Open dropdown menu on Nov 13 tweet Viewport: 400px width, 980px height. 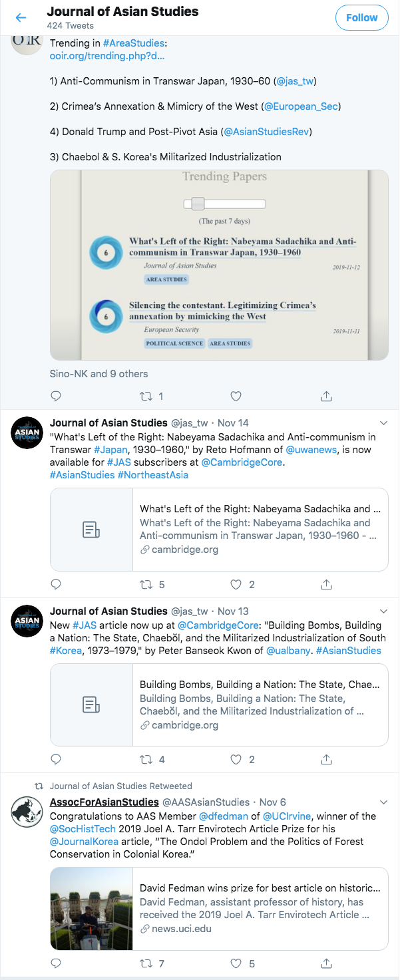383,611
